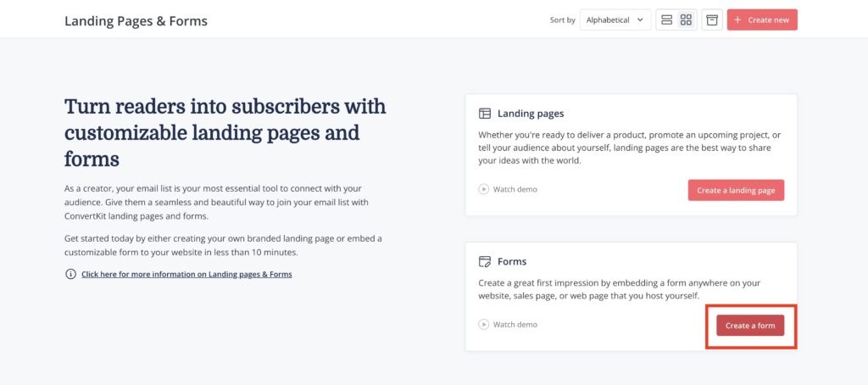Switch to list view layout icon
The image size is (868, 385).
666,20
